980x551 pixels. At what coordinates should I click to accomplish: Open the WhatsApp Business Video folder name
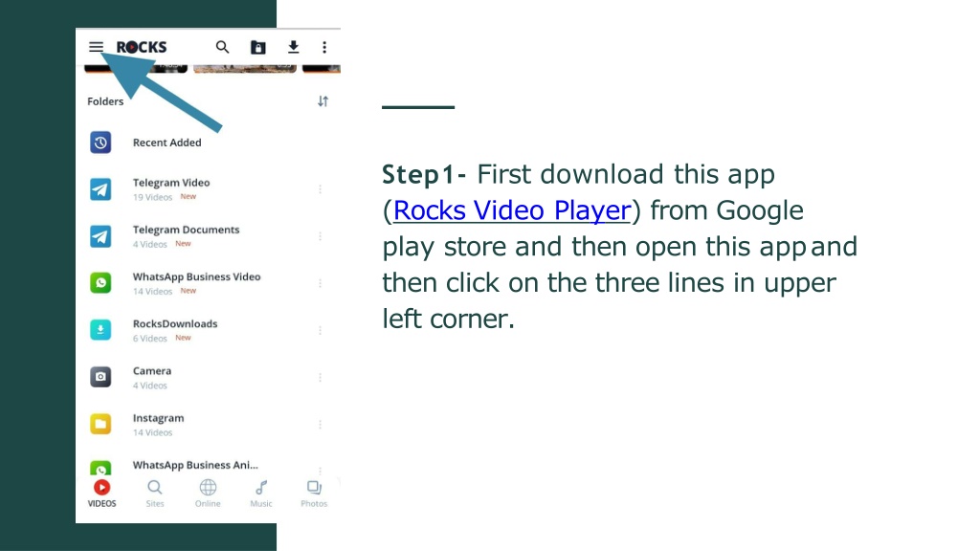pos(197,276)
